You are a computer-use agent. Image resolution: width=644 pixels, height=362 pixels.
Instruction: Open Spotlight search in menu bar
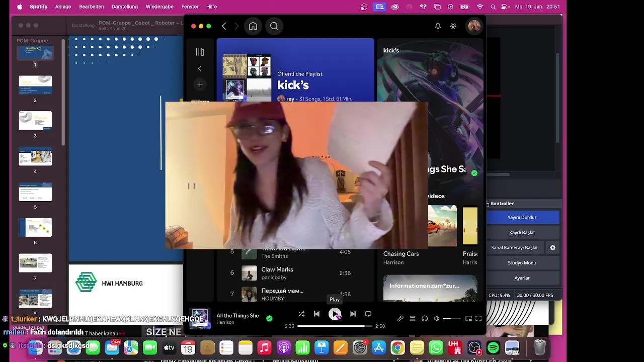(x=493, y=7)
